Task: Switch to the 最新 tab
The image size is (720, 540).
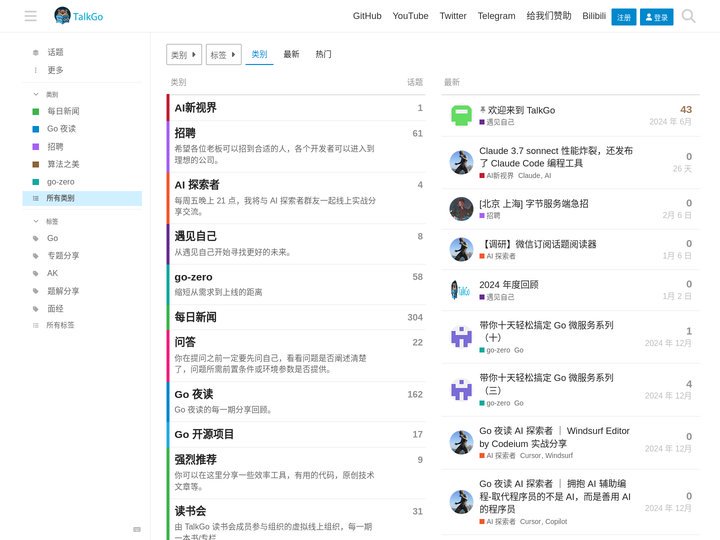Action: point(291,54)
